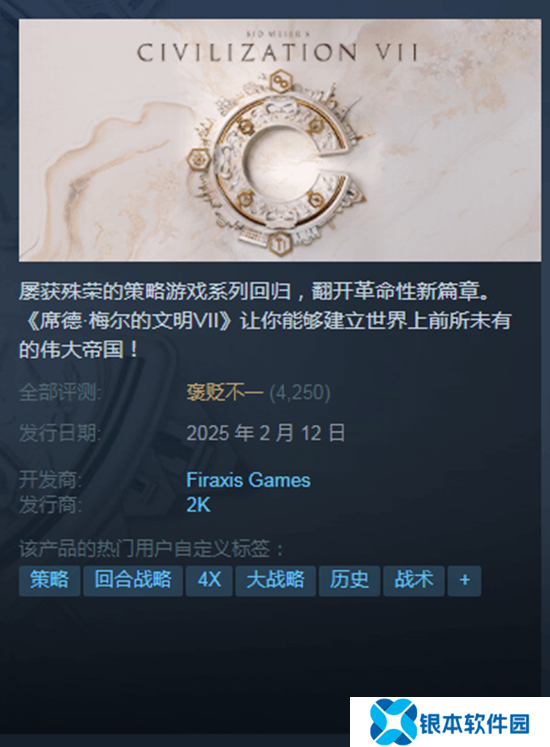The width and height of the screenshot is (550, 747).
Task: Click the 战术 tag
Action: tap(414, 580)
